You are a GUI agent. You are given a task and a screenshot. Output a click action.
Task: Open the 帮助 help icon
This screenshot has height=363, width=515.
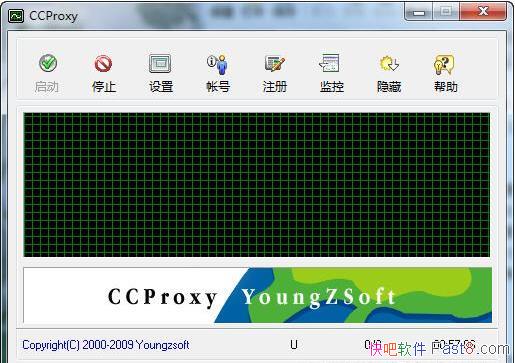point(444,64)
